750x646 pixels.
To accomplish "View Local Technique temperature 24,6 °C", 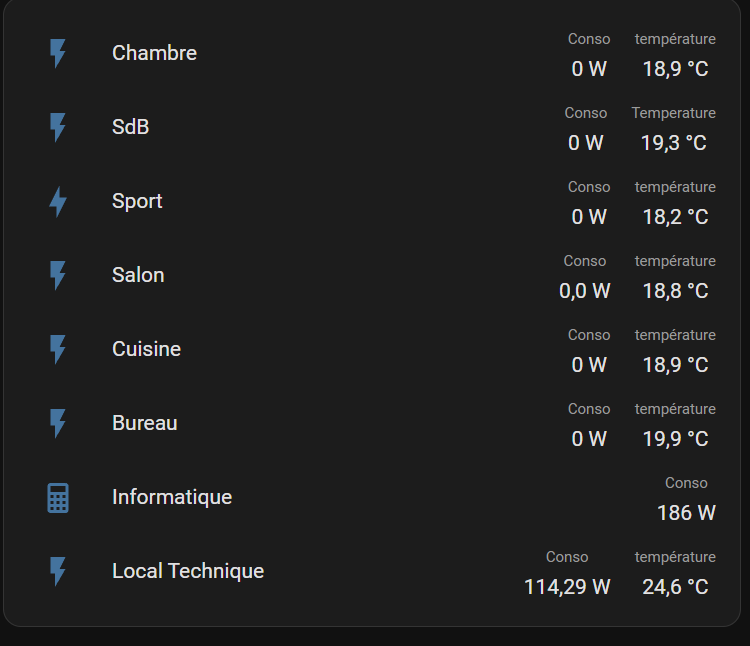I will [675, 587].
